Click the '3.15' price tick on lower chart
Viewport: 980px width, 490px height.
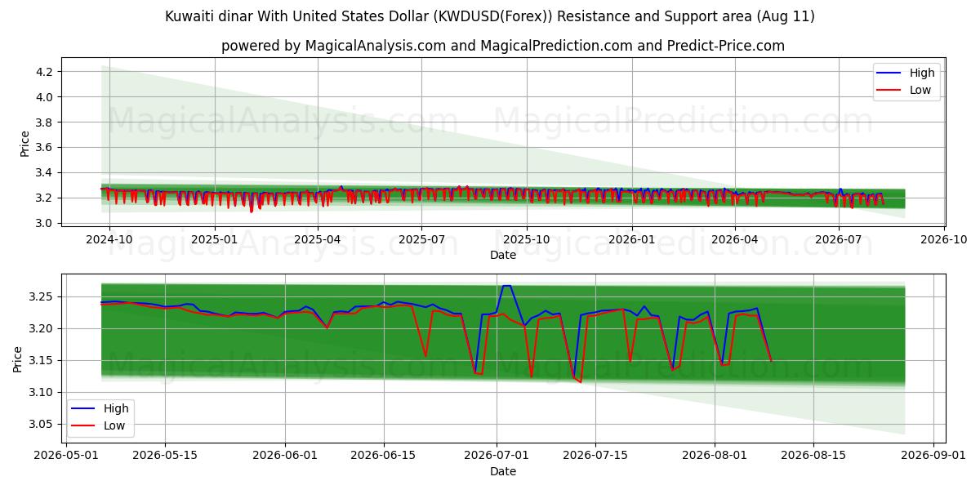tap(42, 360)
